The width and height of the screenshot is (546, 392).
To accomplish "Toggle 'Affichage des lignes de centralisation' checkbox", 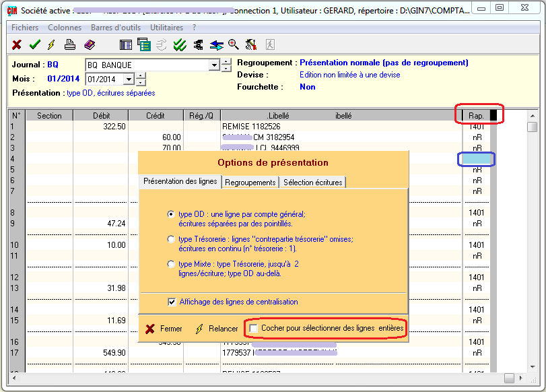I will tap(172, 302).
